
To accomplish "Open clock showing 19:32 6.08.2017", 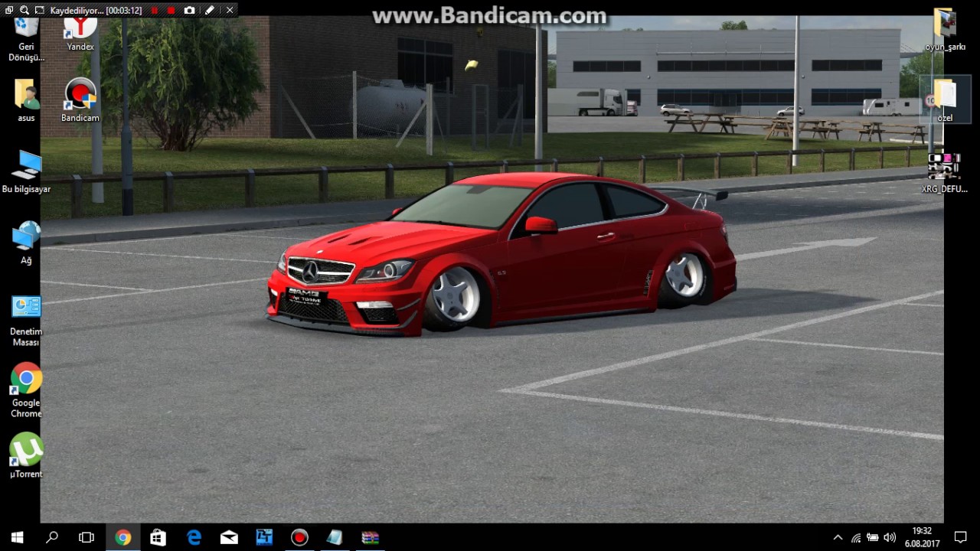I will tap(922, 537).
